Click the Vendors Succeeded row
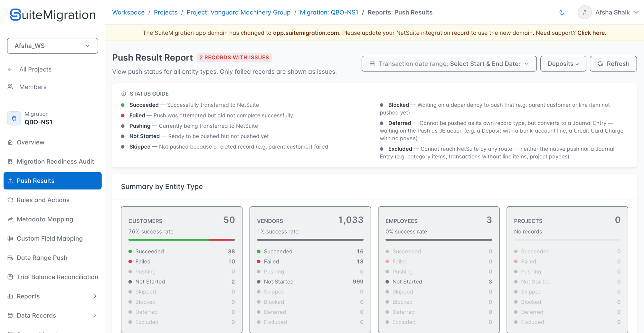The image size is (644, 333). [310, 252]
